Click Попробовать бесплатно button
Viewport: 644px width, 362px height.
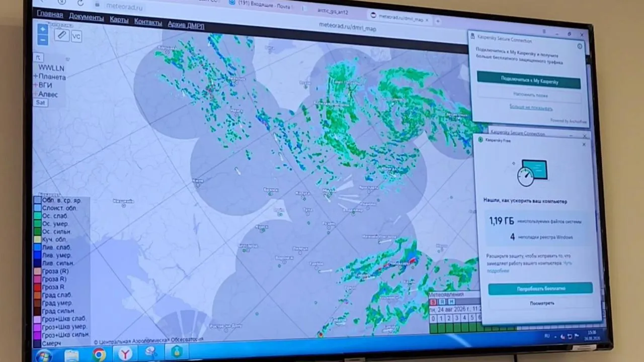(540, 289)
